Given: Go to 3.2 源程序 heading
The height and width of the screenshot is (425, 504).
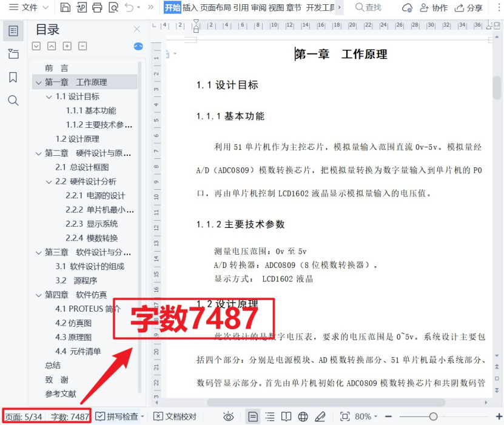Looking at the screenshot, I should (x=76, y=281).
